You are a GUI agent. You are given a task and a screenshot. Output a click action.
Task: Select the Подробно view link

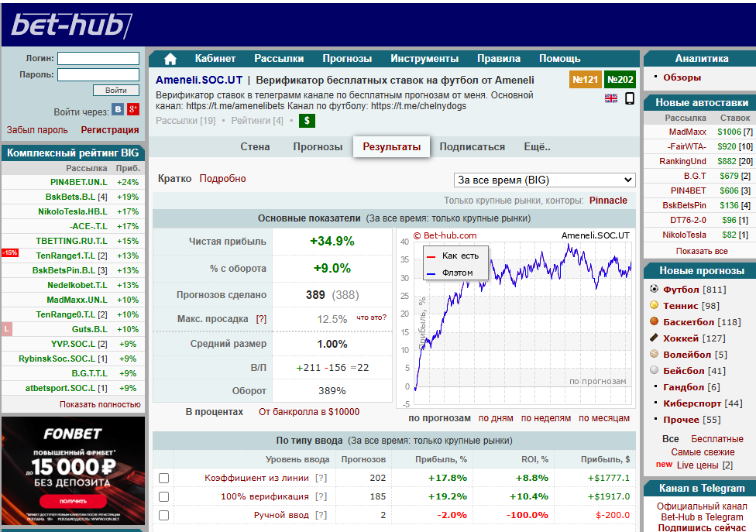click(223, 178)
